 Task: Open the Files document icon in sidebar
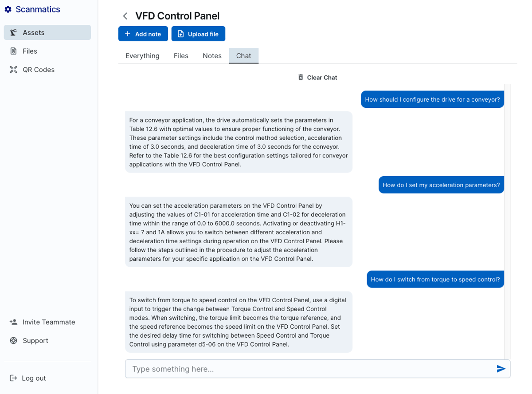coord(13,51)
